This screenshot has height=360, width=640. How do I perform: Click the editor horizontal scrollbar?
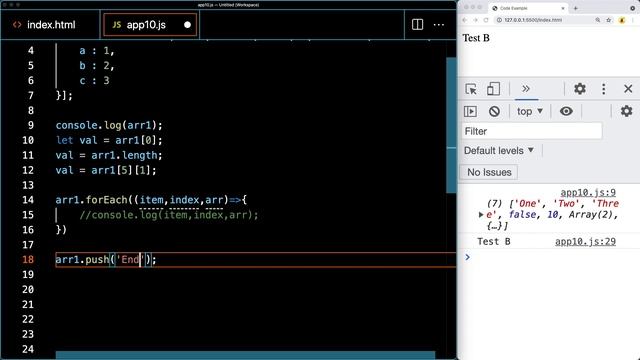(245, 355)
